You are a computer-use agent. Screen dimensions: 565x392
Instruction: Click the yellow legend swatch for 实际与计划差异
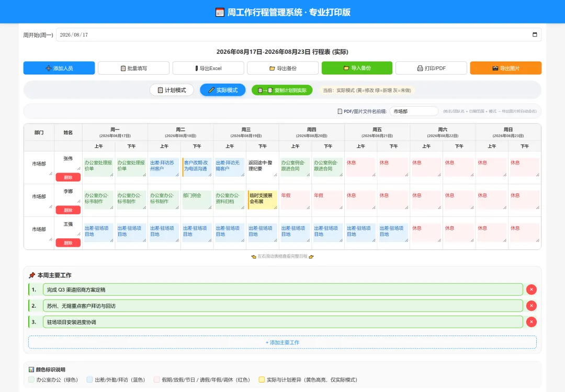click(262, 379)
